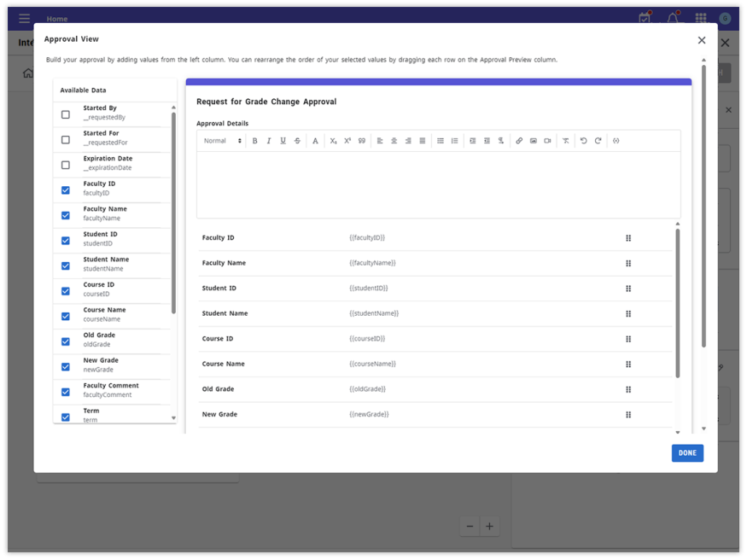Click the Available Data list down arrow
This screenshot has height=560, width=747.
173,418
